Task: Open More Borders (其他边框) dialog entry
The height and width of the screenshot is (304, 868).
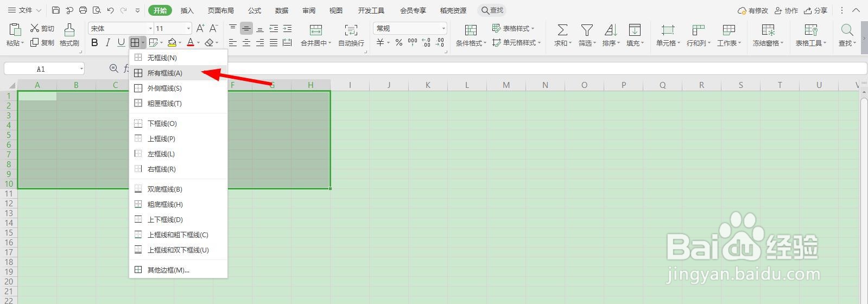Action: [x=178, y=270]
